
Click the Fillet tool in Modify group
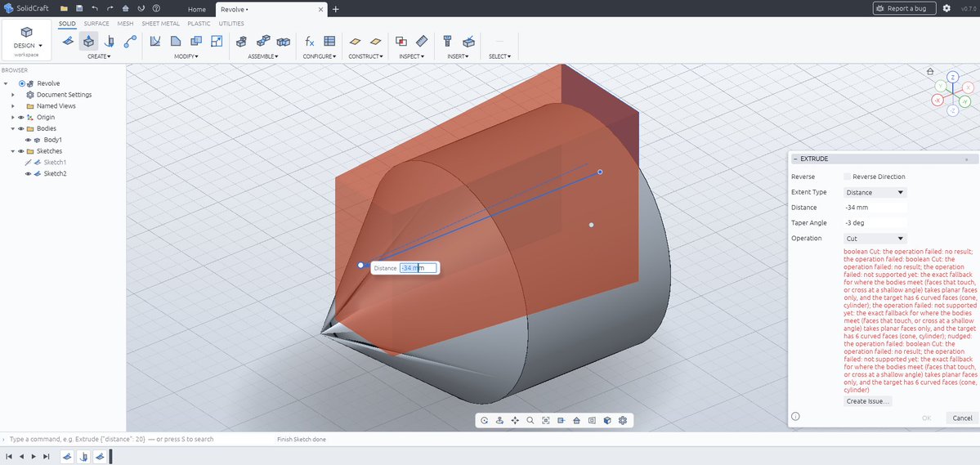155,41
